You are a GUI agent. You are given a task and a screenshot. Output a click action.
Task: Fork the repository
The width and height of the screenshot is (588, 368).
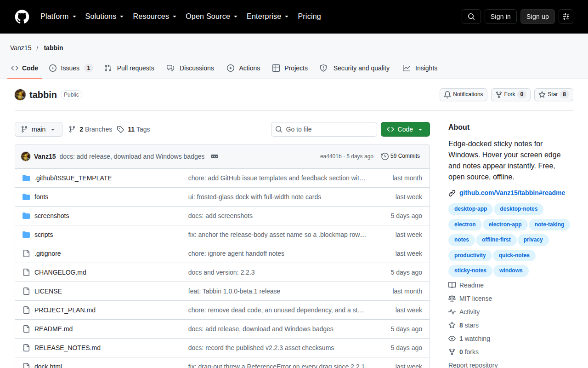pos(510,95)
